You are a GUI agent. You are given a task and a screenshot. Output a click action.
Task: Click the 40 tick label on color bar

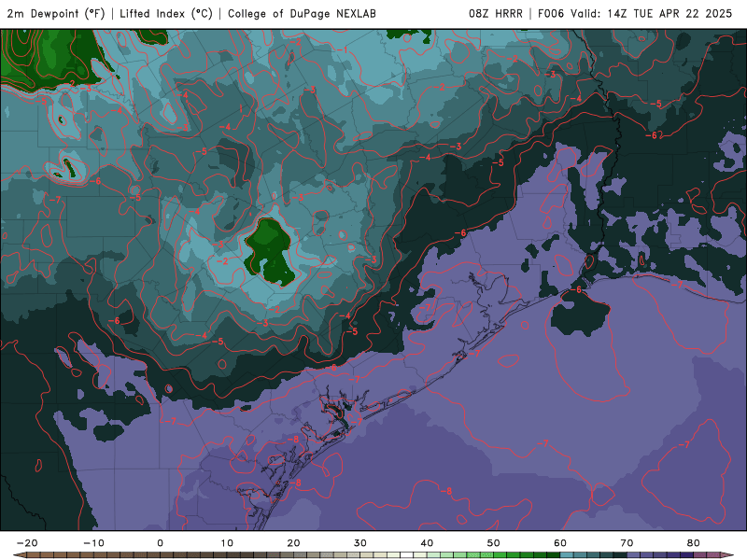[427, 543]
